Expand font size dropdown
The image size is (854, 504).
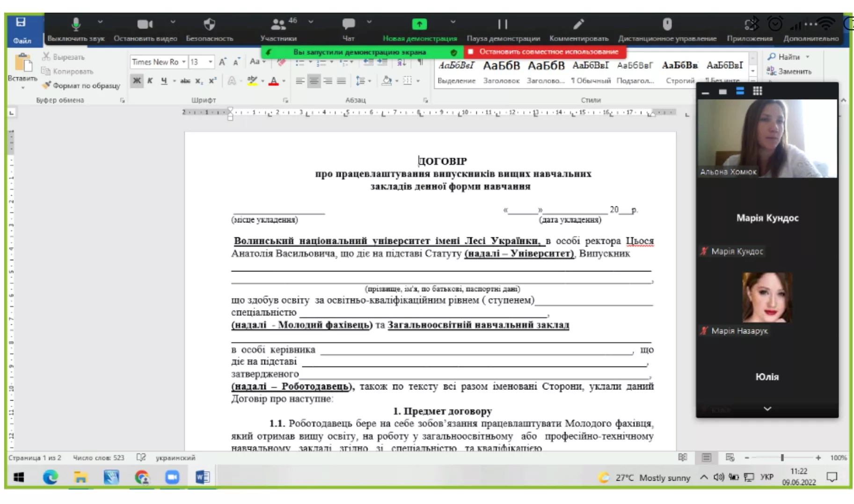(x=211, y=62)
